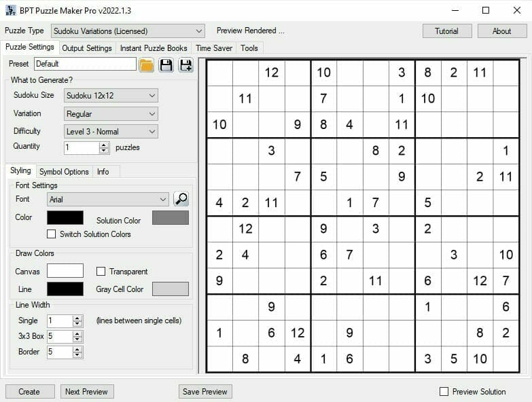The width and height of the screenshot is (532, 402).
Task: Pick the white Canvas color swatch
Action: pos(65,271)
